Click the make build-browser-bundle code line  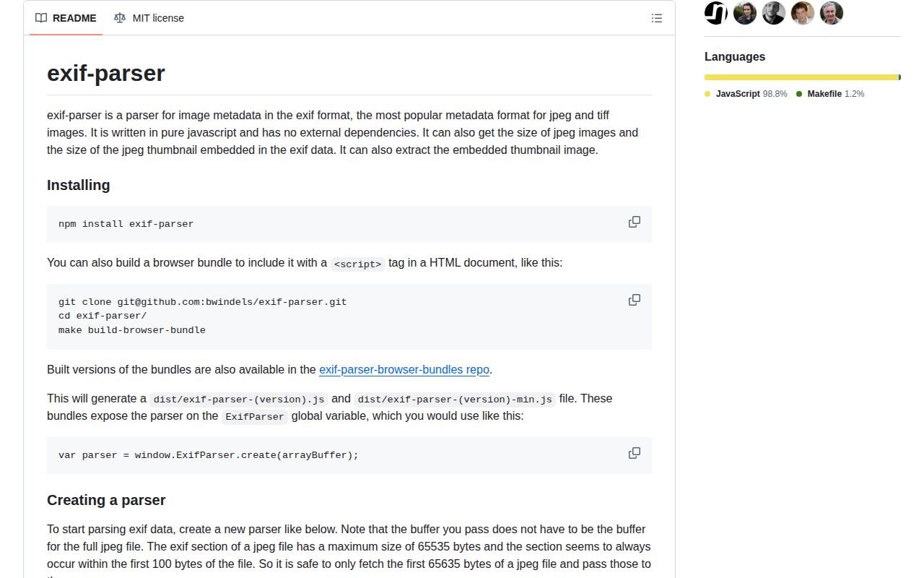[132, 330]
